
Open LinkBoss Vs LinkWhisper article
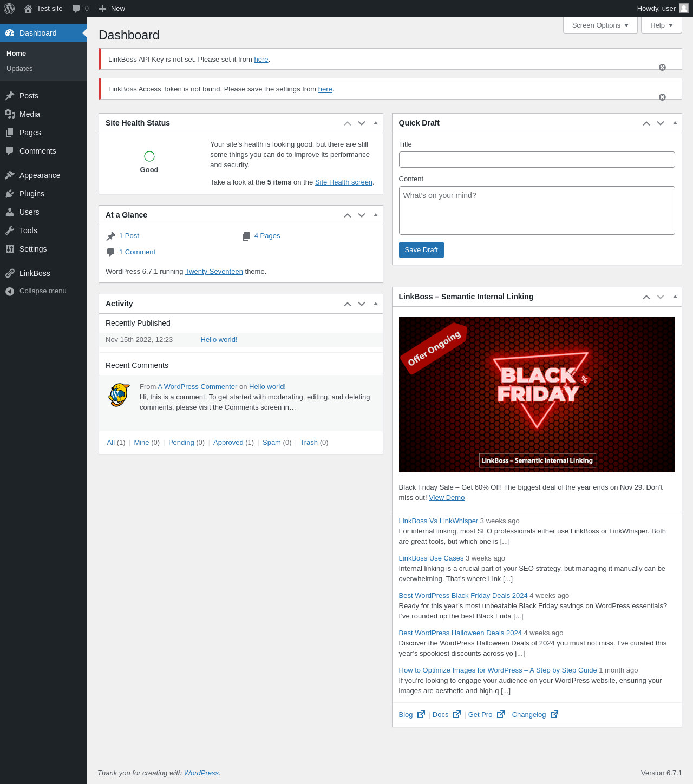439,521
